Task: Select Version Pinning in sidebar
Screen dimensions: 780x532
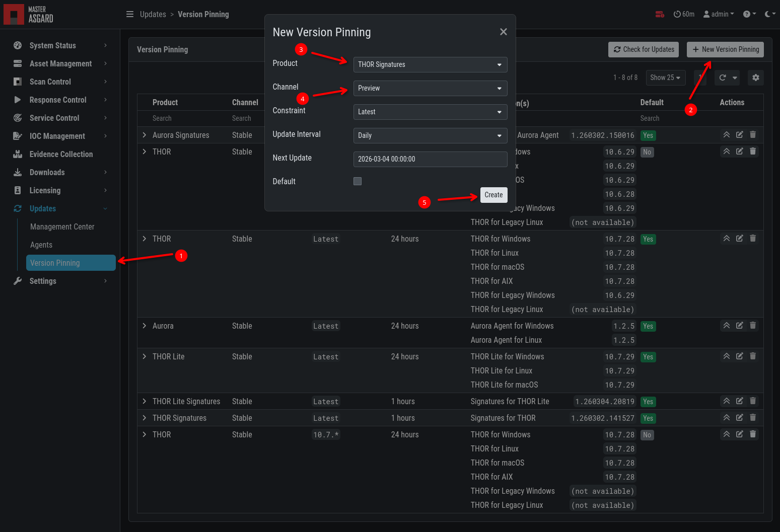Action: (71, 263)
